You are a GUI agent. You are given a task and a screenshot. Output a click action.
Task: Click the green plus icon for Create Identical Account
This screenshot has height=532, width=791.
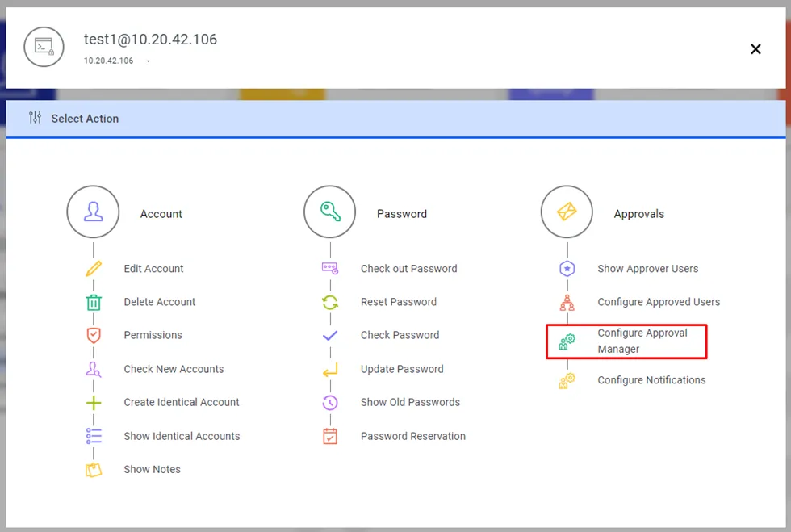click(94, 402)
